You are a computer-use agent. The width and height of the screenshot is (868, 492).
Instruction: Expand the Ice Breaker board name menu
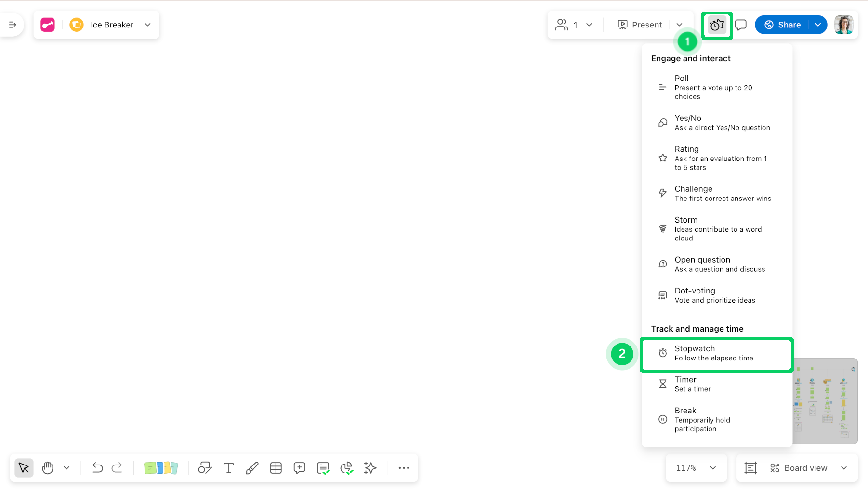(147, 25)
